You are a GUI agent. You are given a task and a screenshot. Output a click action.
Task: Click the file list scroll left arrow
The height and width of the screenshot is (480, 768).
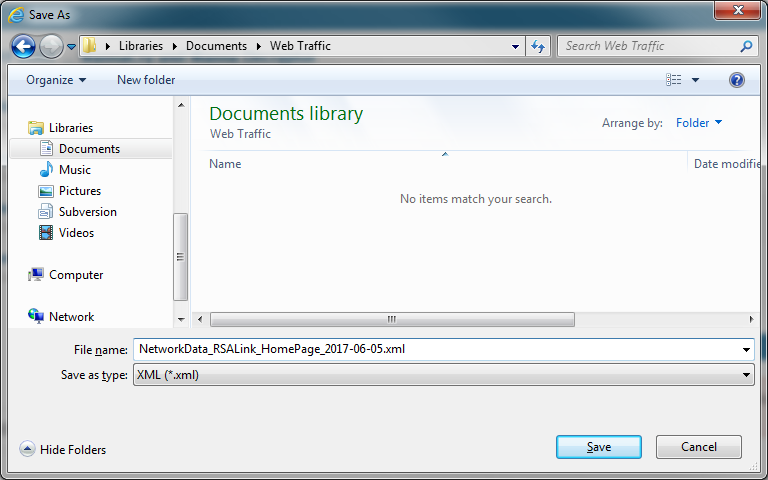coord(200,319)
